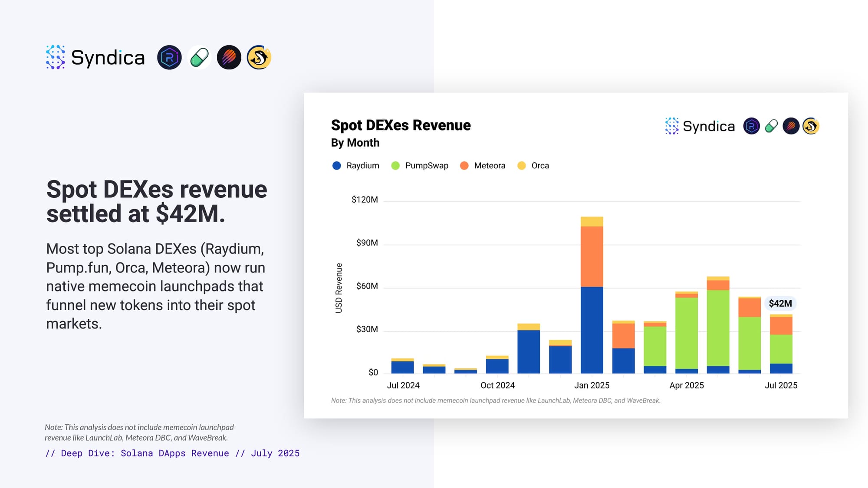Click the blue Raydium legend dot
868x488 pixels.
336,166
